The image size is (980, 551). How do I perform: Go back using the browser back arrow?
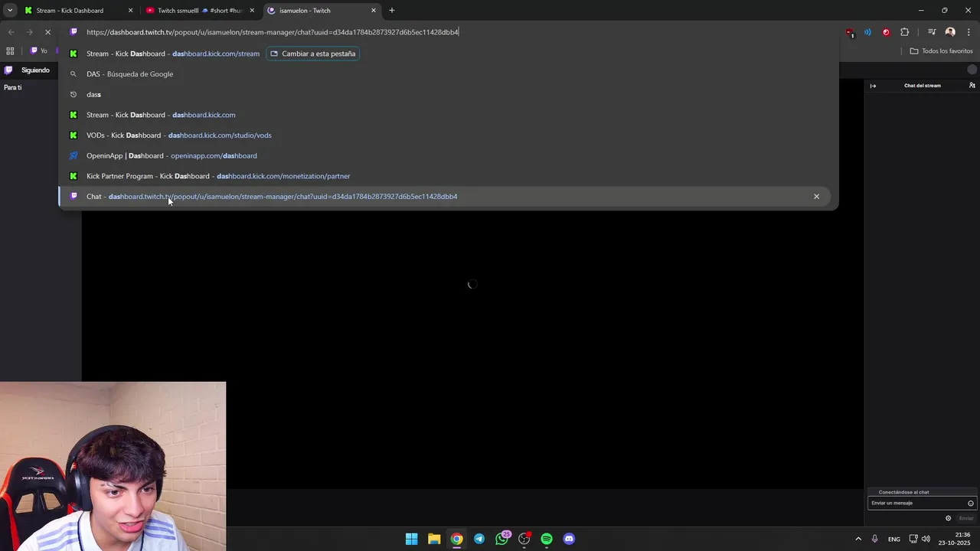point(11,32)
